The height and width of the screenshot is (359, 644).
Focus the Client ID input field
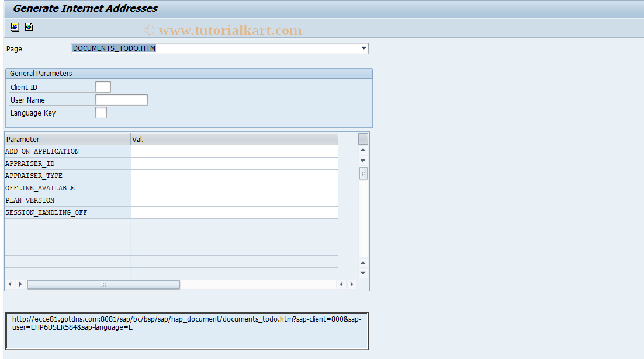coord(103,87)
